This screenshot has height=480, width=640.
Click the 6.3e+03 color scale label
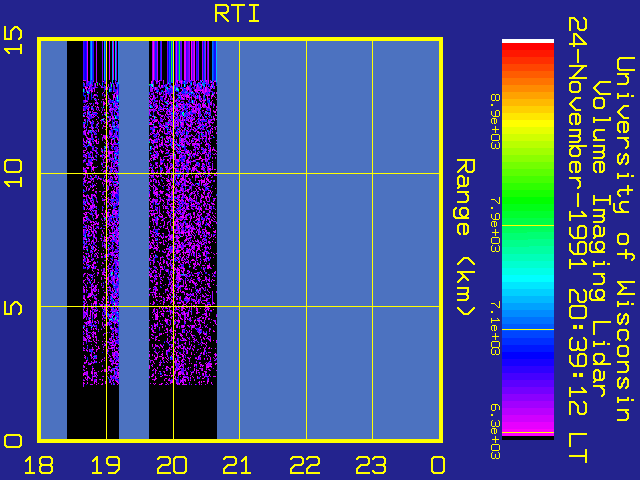[x=495, y=432]
